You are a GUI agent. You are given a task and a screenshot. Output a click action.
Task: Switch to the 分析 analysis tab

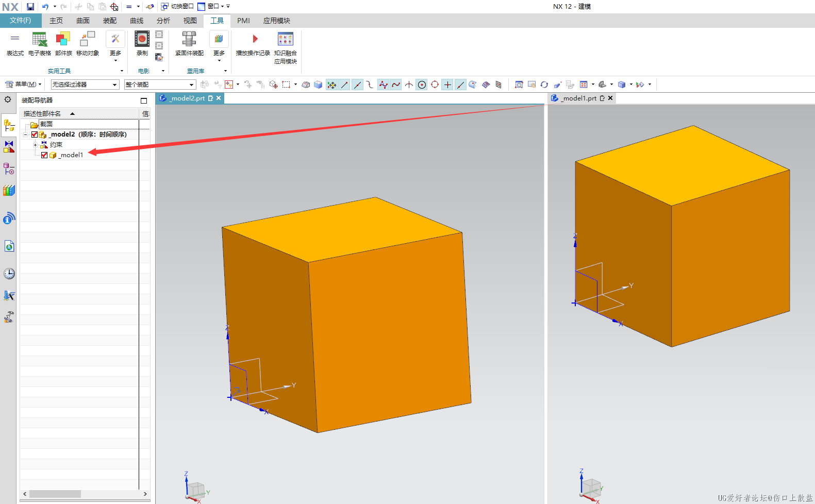[x=163, y=21]
